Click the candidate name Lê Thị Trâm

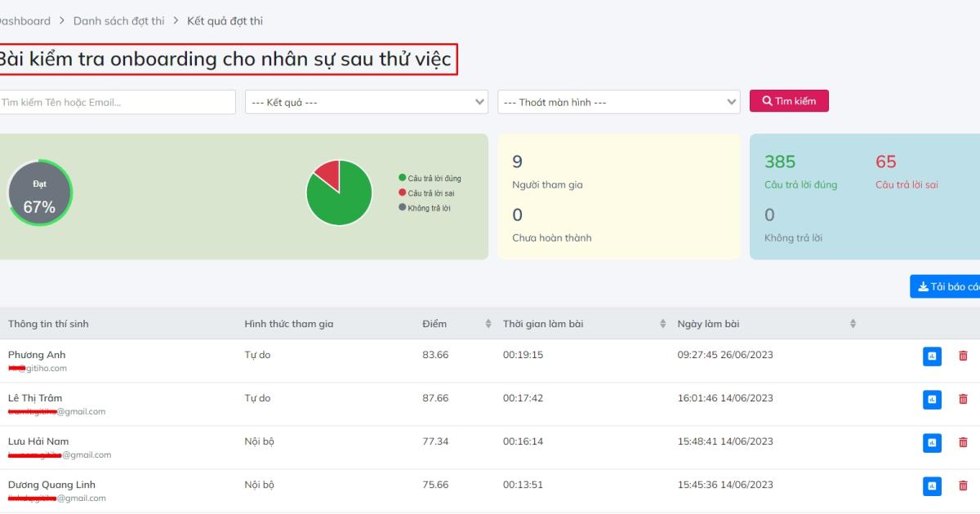pos(35,398)
